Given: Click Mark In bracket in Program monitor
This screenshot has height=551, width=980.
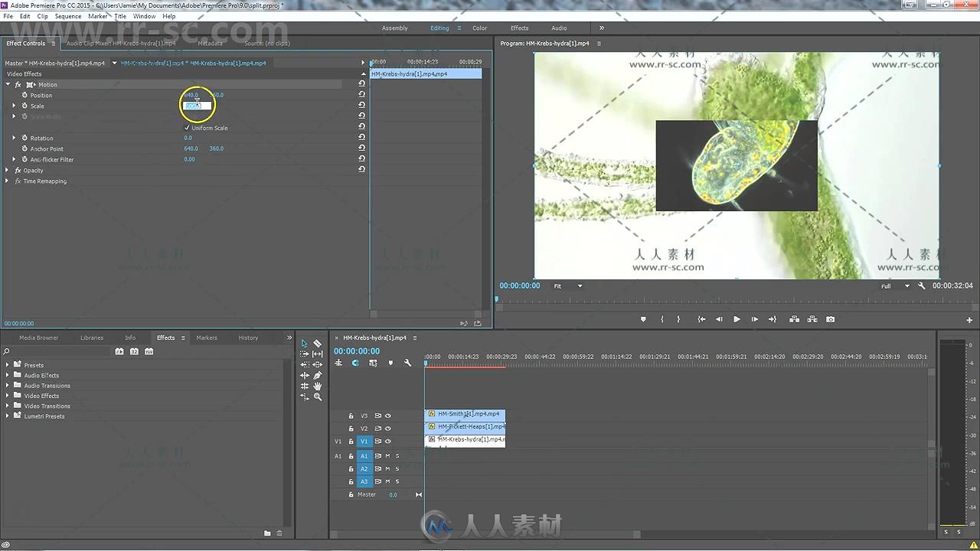Looking at the screenshot, I should tap(662, 319).
